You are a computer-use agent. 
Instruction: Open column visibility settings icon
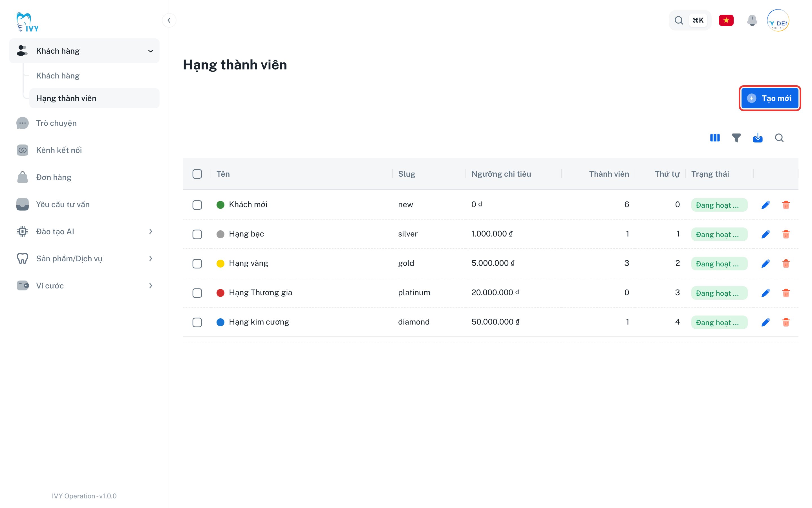(715, 138)
